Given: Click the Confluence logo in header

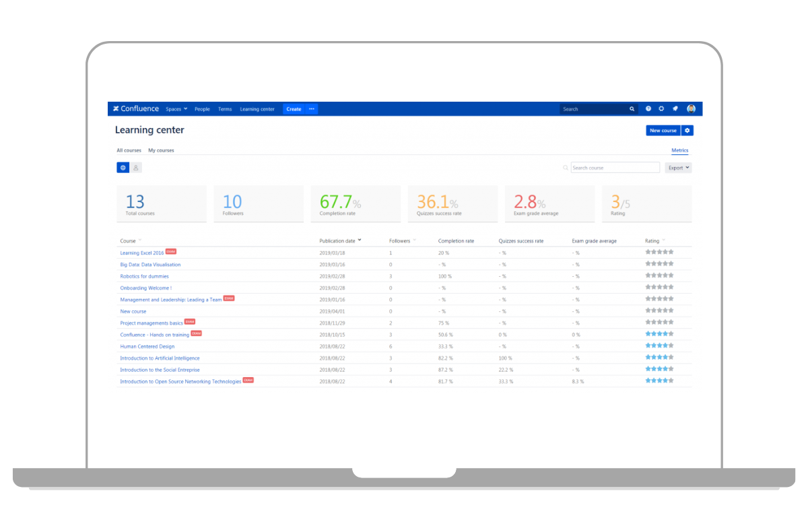Looking at the screenshot, I should coord(136,109).
